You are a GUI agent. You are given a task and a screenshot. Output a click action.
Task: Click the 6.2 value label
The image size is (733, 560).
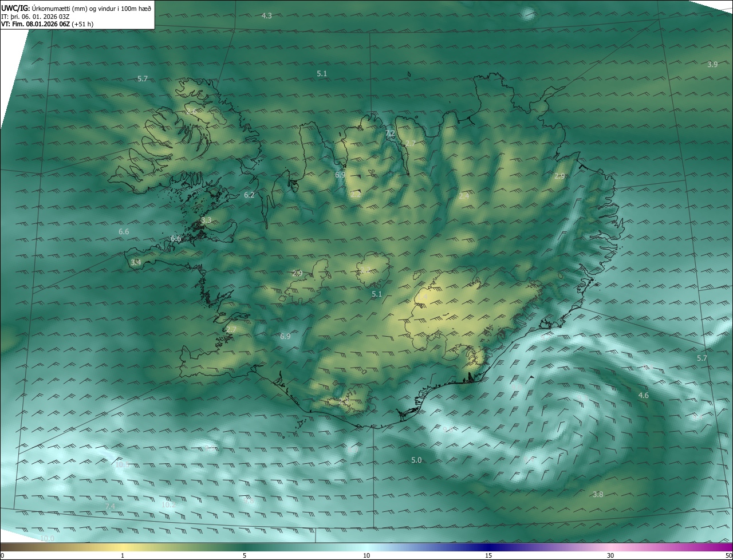tap(249, 195)
